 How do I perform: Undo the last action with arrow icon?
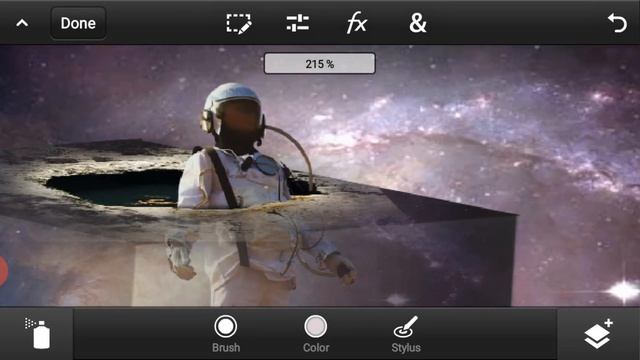(617, 23)
